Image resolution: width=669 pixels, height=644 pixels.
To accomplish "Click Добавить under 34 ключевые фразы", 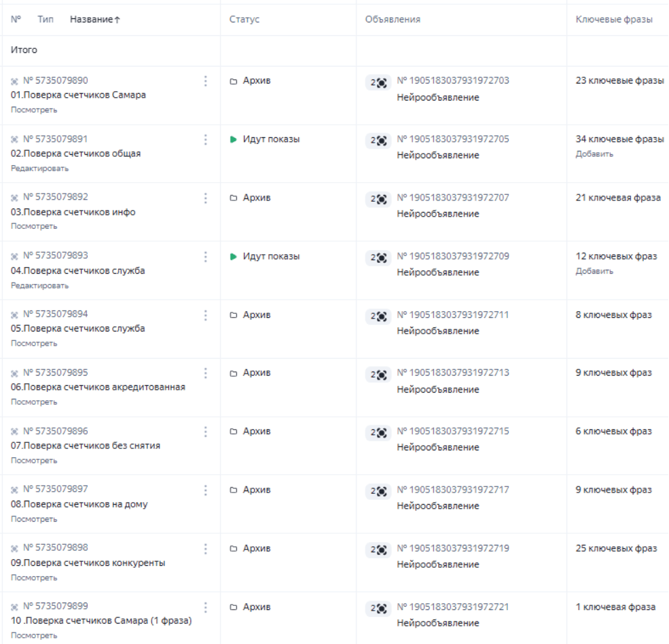I will coord(594,154).
